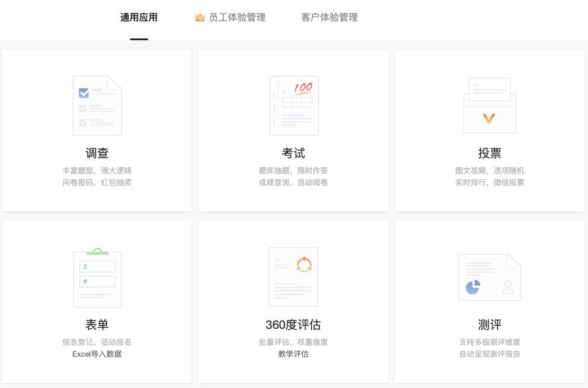The width and height of the screenshot is (588, 388).
Task: Select the 通用应用 tab
Action: pyautogui.click(x=139, y=17)
